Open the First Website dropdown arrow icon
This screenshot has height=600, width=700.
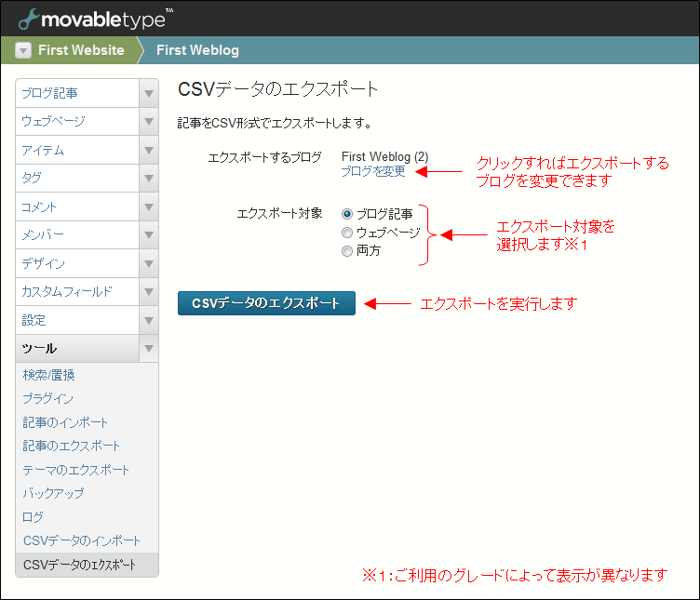[23, 50]
